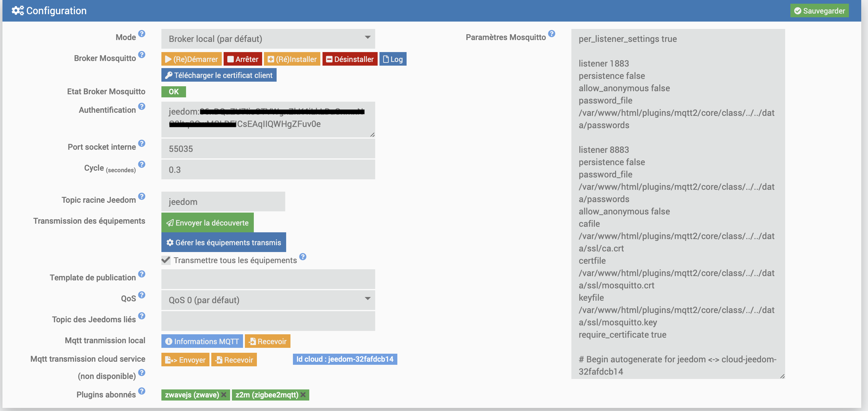Viewport: 868px width, 411px height.
Task: Click help icon beside Port socket interne
Action: [141, 144]
